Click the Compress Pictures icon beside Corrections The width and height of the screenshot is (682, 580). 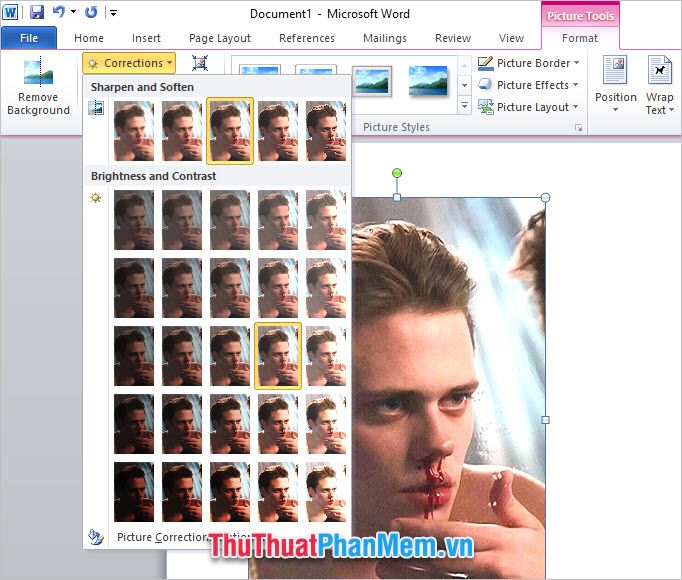pyautogui.click(x=200, y=63)
